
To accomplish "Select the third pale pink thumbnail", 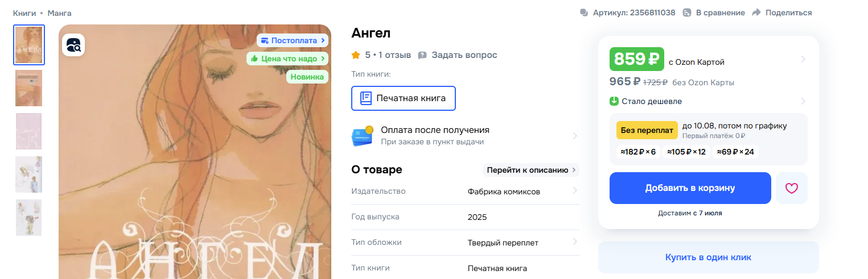I will (x=29, y=131).
